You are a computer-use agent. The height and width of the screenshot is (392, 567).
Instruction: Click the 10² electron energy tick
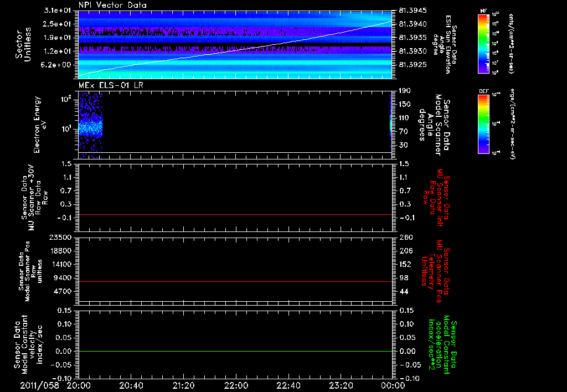click(66, 99)
